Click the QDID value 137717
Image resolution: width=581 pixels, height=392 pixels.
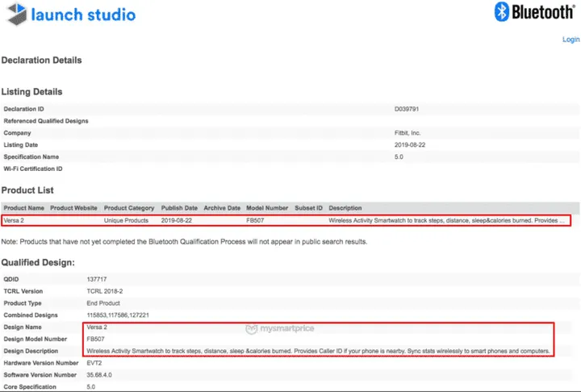point(97,279)
